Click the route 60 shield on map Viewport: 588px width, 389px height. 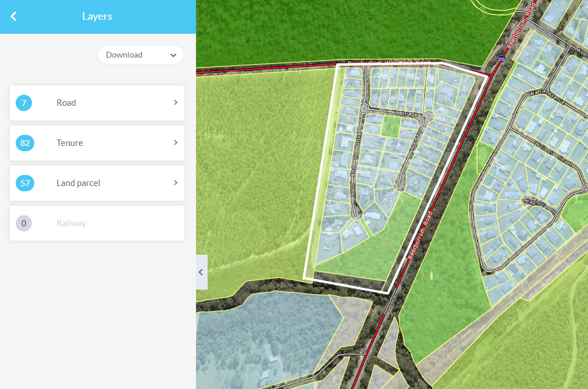[501, 59]
